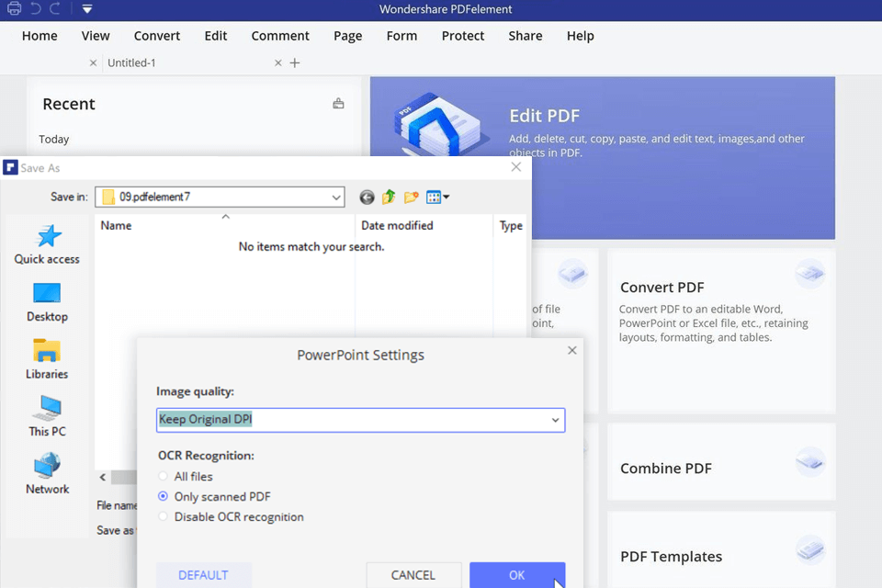Select Desktop in Save As sidebar
Image resolution: width=882 pixels, height=588 pixels.
[47, 302]
